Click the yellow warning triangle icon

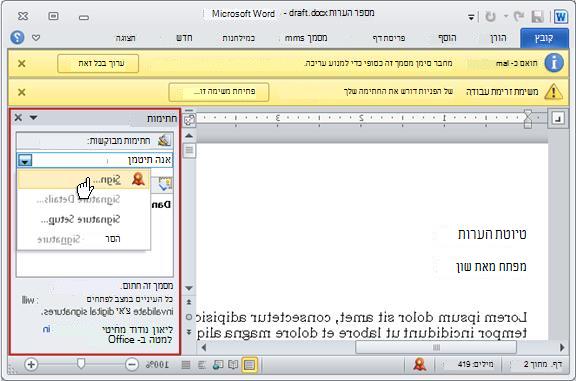pyautogui.click(x=553, y=92)
